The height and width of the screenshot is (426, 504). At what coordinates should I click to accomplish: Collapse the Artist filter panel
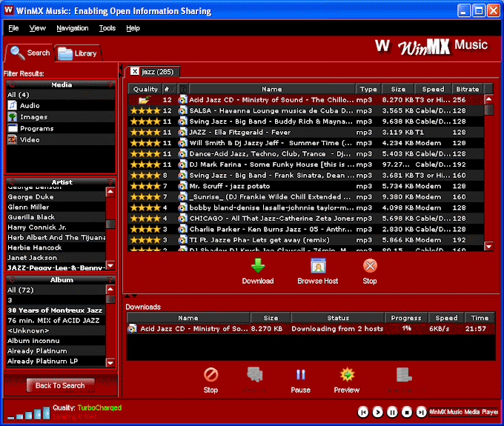click(110, 182)
